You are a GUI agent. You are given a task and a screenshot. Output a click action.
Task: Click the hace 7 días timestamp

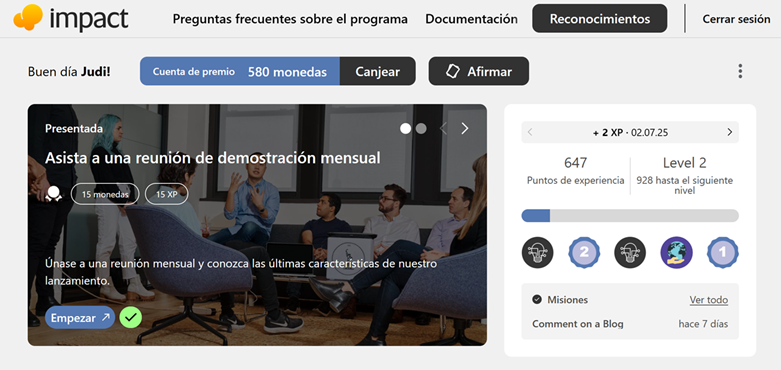coord(703,324)
